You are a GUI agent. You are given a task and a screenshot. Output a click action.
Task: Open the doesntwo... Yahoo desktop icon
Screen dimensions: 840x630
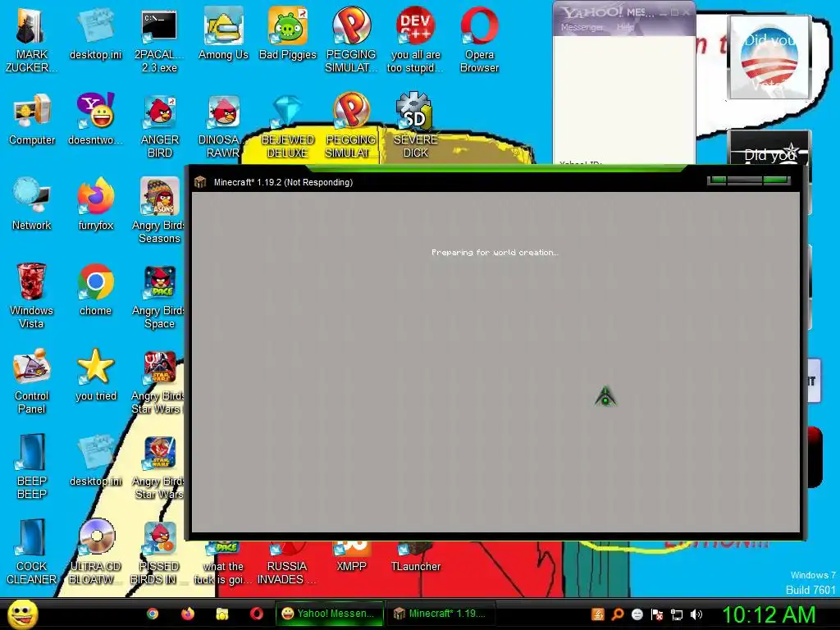[x=95, y=119]
